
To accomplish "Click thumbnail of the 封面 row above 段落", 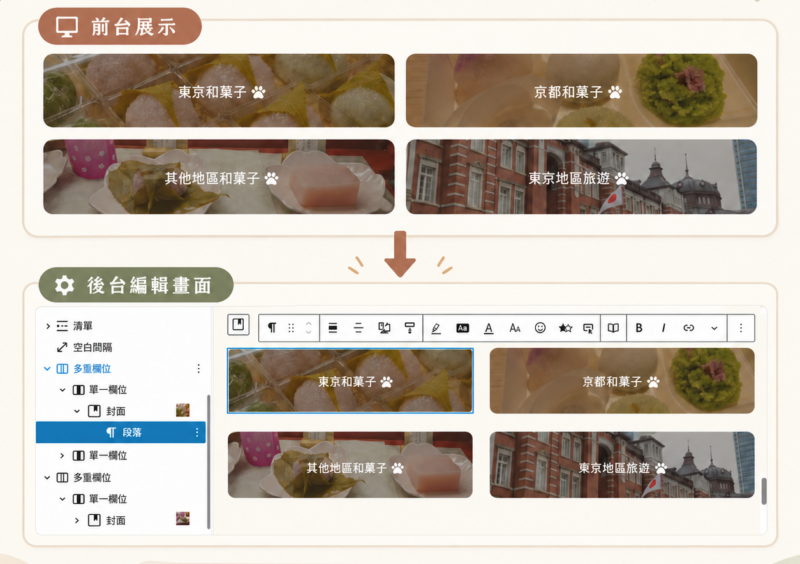I will (183, 410).
